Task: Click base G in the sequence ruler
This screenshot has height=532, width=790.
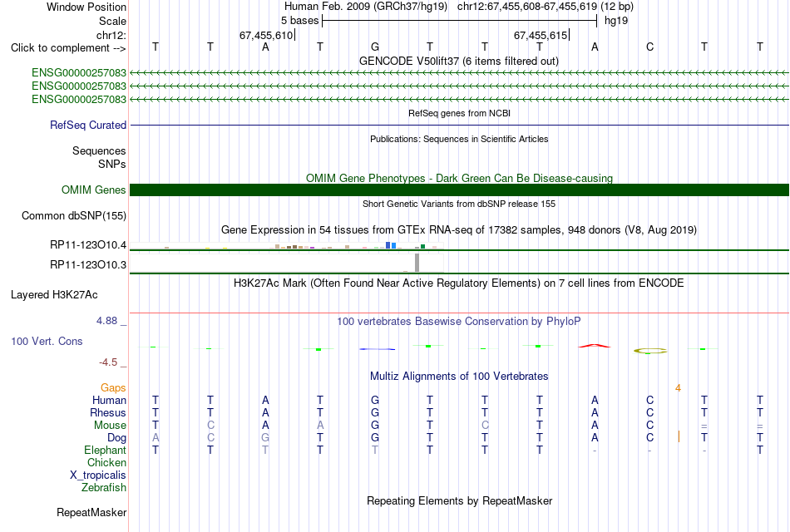Action: point(375,47)
